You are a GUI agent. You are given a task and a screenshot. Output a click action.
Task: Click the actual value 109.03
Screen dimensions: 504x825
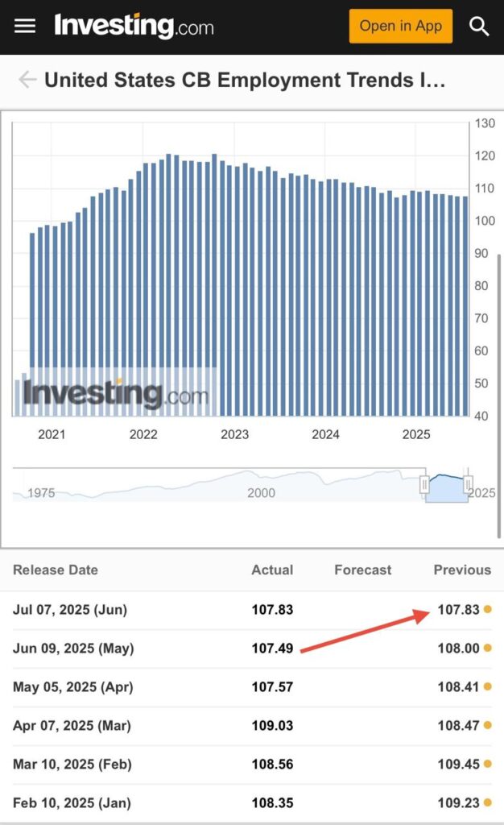(272, 726)
